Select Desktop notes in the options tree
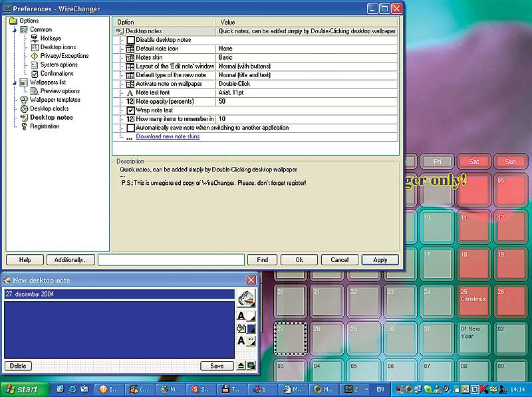Screen dimensions: 532x397 51,118
